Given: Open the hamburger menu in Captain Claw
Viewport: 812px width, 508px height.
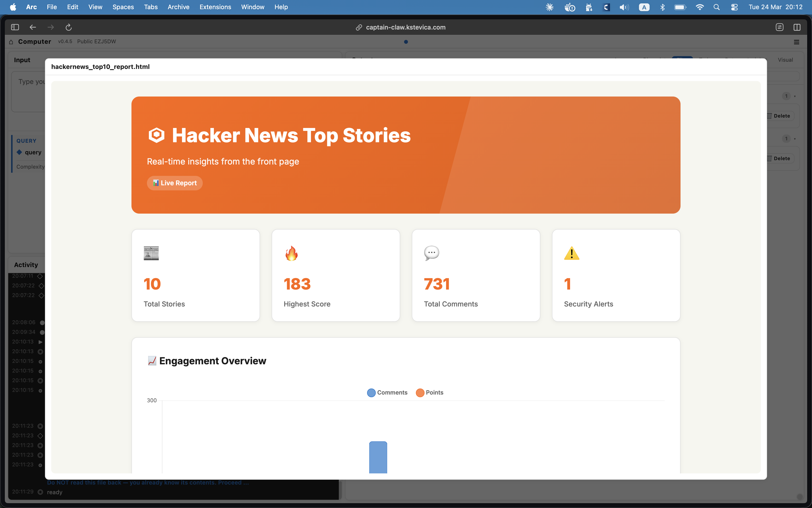Looking at the screenshot, I should coord(797,42).
